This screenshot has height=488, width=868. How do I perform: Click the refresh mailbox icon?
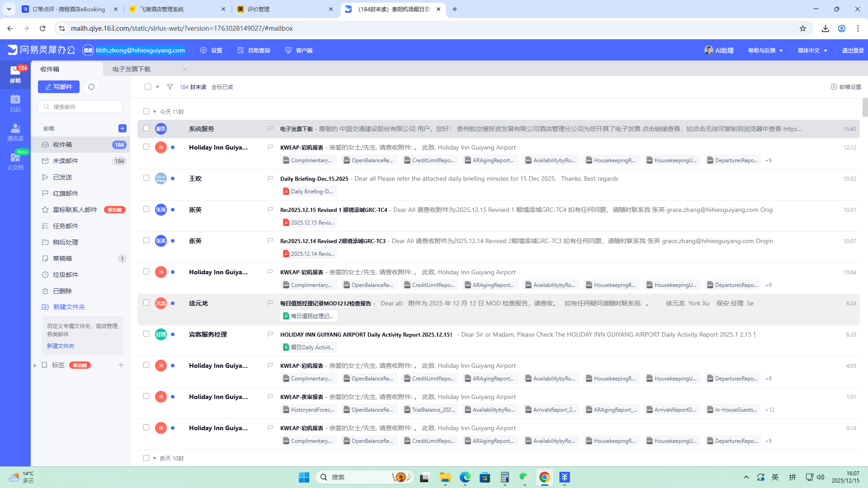point(91,87)
